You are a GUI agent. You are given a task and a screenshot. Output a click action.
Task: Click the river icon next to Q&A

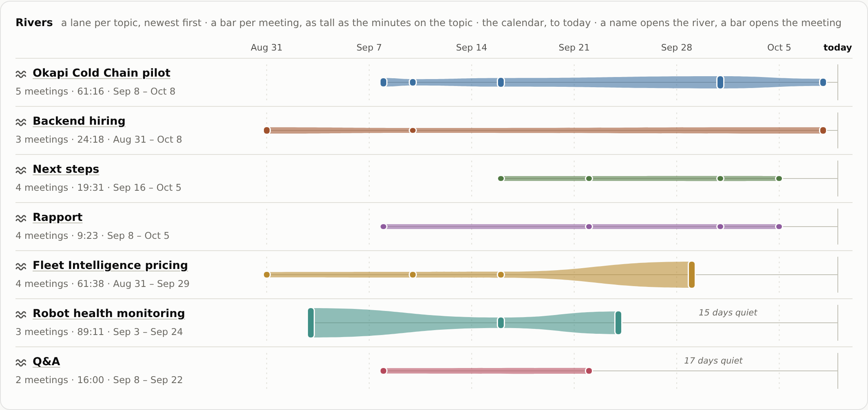point(21,362)
